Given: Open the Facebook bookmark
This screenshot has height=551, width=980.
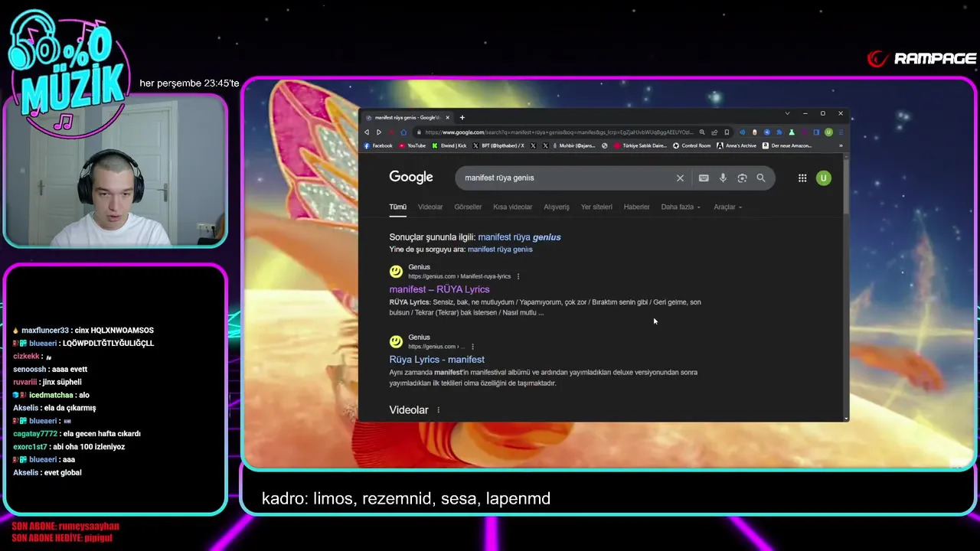Looking at the screenshot, I should pos(378,145).
